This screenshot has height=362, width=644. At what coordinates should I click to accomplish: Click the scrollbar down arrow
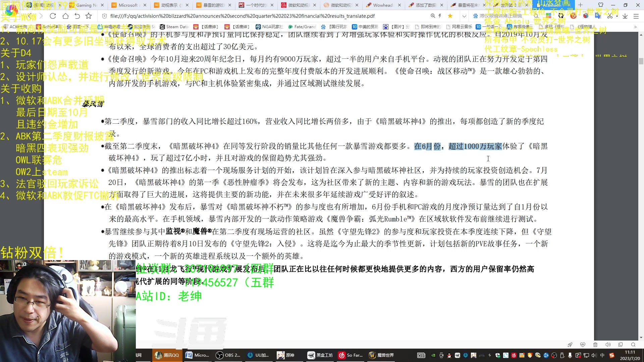coord(641,338)
